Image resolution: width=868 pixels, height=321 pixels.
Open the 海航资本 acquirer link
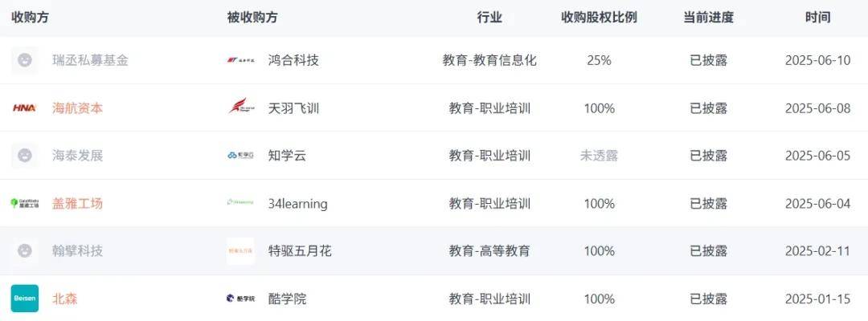[x=77, y=108]
